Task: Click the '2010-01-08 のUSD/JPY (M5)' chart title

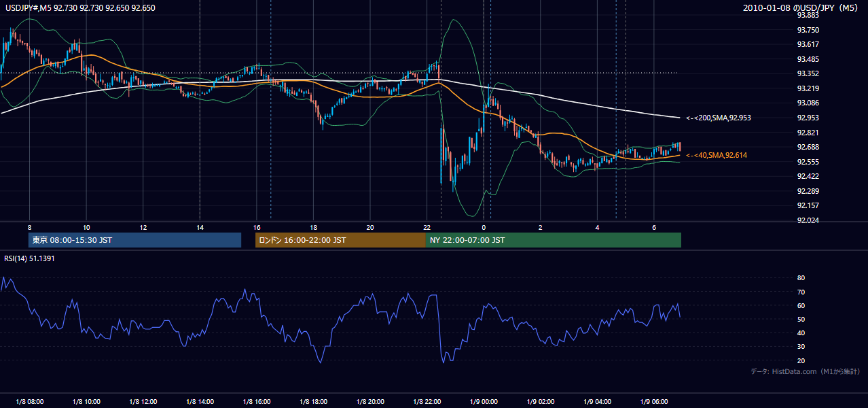Action: (802, 7)
